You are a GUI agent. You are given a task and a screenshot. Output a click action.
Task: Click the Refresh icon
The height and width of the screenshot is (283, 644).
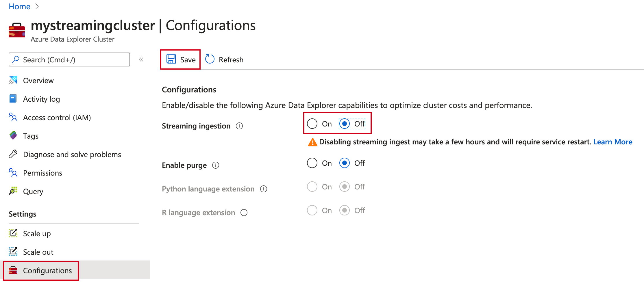point(210,59)
